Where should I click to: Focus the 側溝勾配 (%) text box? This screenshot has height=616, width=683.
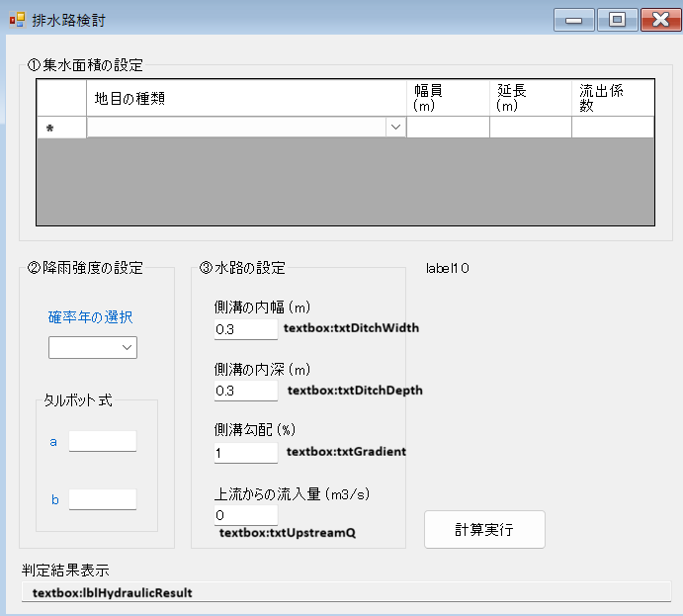245,453
